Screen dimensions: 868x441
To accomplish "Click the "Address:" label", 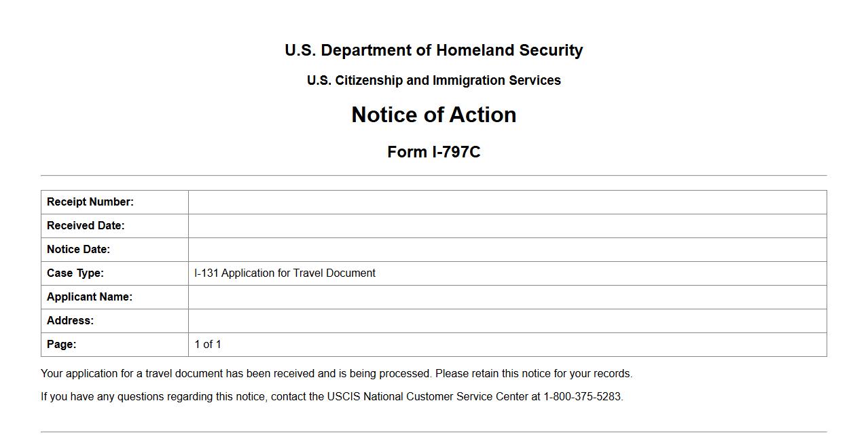I will click(x=71, y=321).
